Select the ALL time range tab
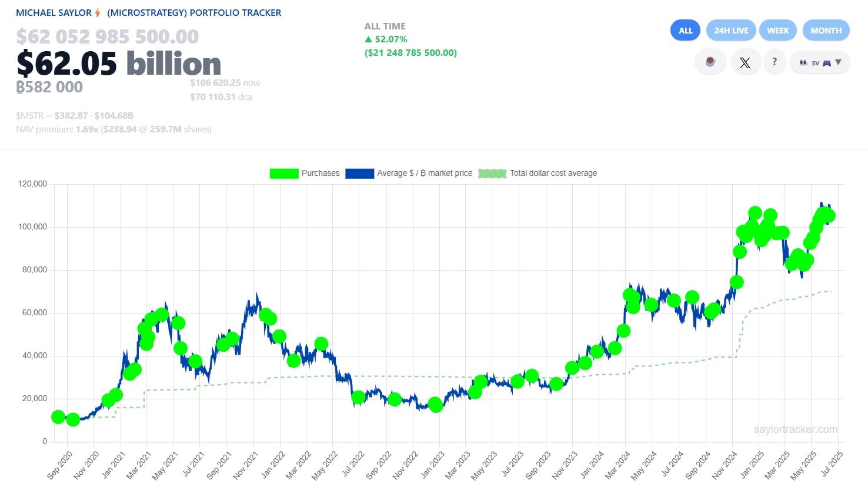The image size is (868, 490). point(685,31)
